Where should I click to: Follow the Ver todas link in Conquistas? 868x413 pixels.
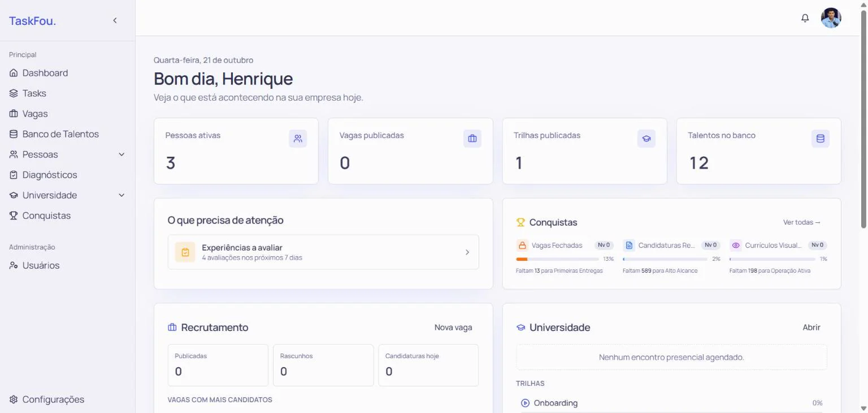(802, 222)
